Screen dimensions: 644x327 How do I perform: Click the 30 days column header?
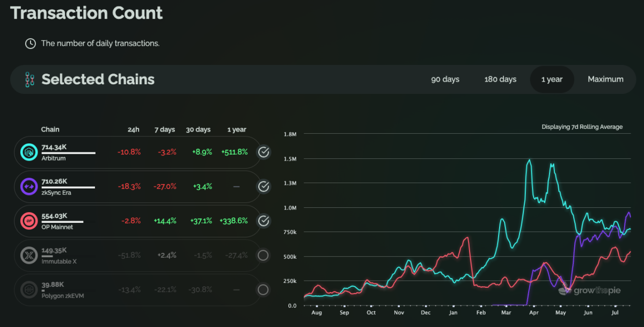pyautogui.click(x=199, y=129)
